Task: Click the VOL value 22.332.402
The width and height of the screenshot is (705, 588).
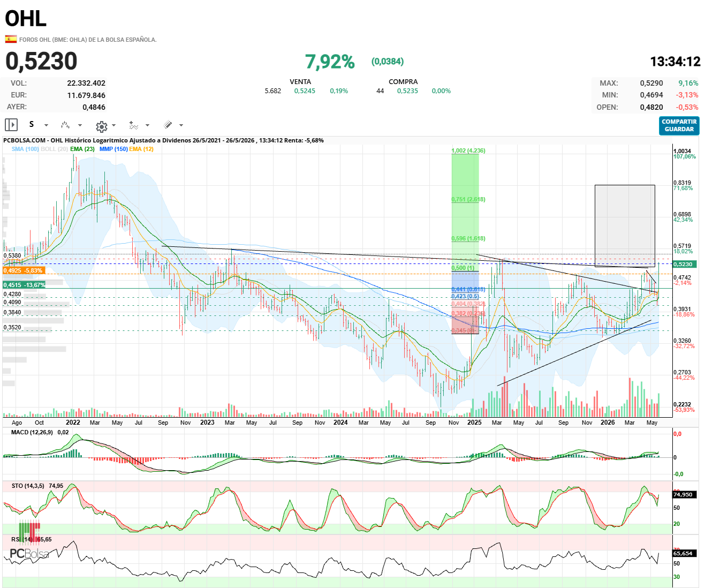Action: point(86,83)
